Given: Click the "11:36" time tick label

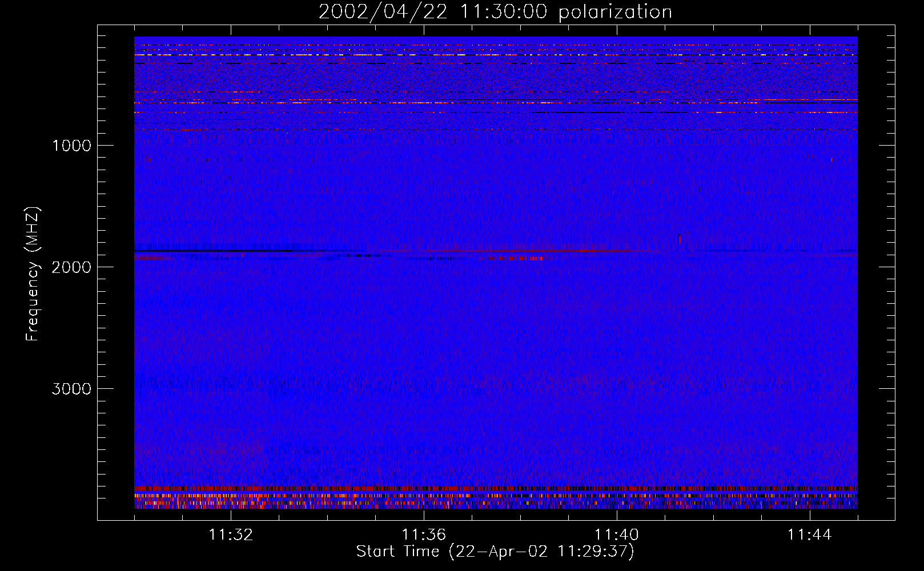Looking at the screenshot, I should click(424, 535).
